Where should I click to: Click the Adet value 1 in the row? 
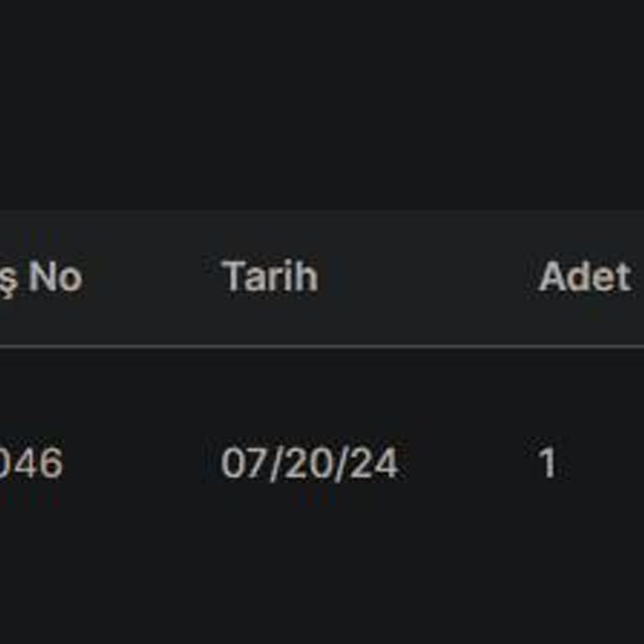point(548,464)
